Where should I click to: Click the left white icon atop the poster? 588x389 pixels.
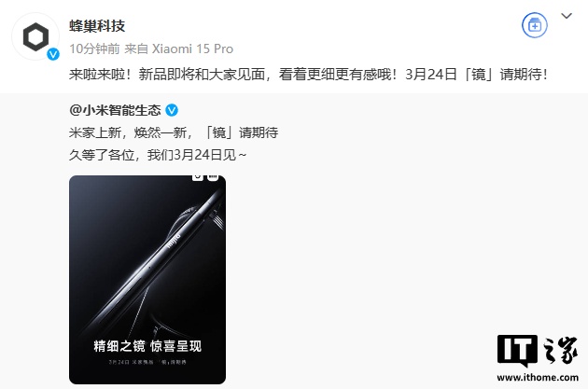[198, 176]
